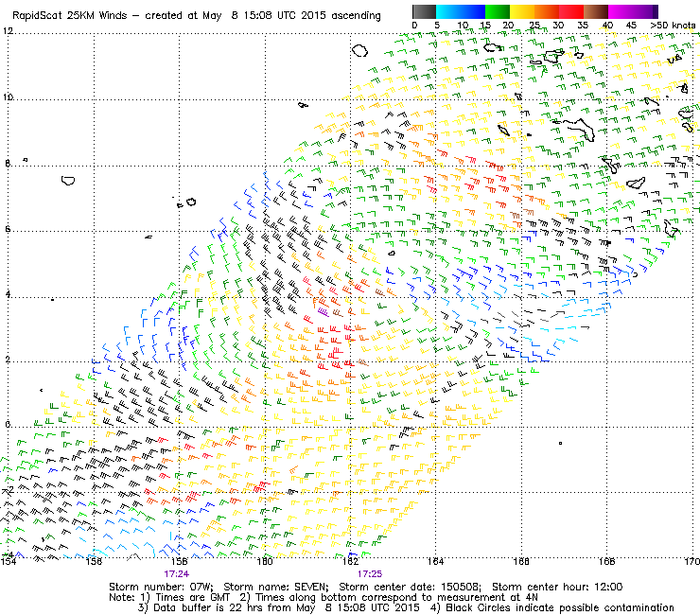Pick the red 30-35 knots legend swatch

click(571, 11)
